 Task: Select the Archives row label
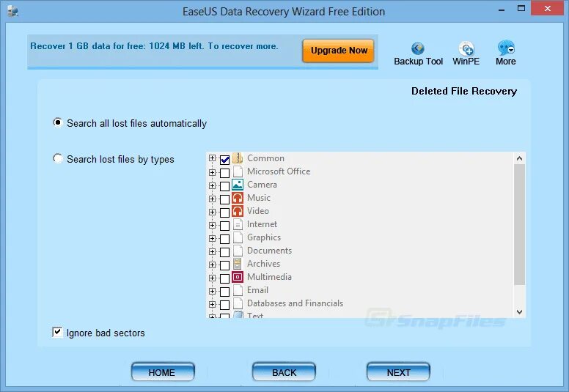click(263, 264)
